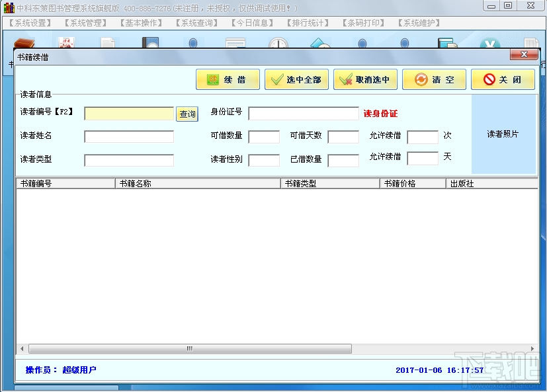Focus the 读者类型 input field
The image size is (547, 392).
tap(129, 160)
